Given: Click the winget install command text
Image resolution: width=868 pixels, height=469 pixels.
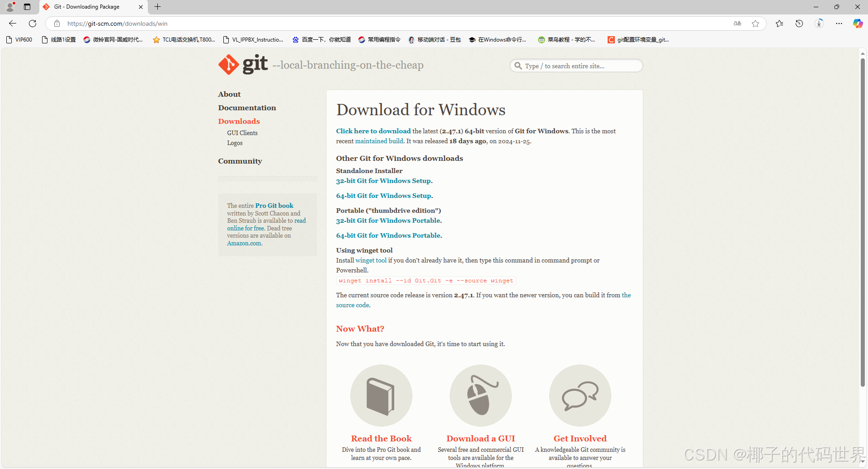Looking at the screenshot, I should tap(426, 281).
